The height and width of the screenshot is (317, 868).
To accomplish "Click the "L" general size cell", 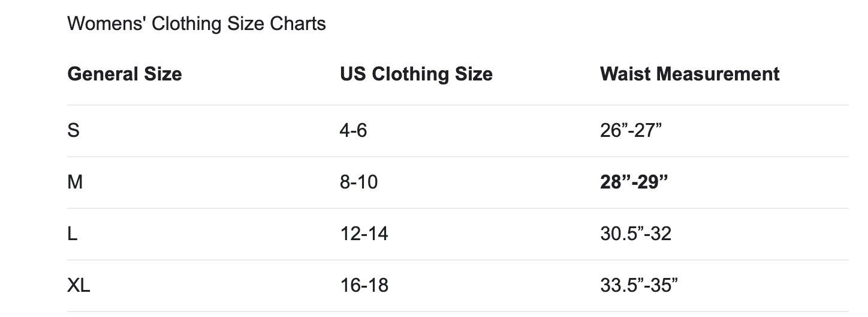I will pos(73,234).
